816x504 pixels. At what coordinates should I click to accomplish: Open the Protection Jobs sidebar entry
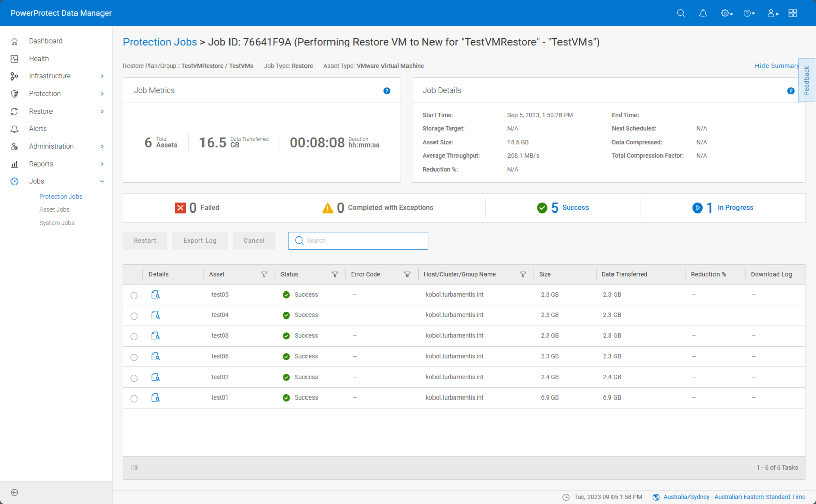[60, 196]
